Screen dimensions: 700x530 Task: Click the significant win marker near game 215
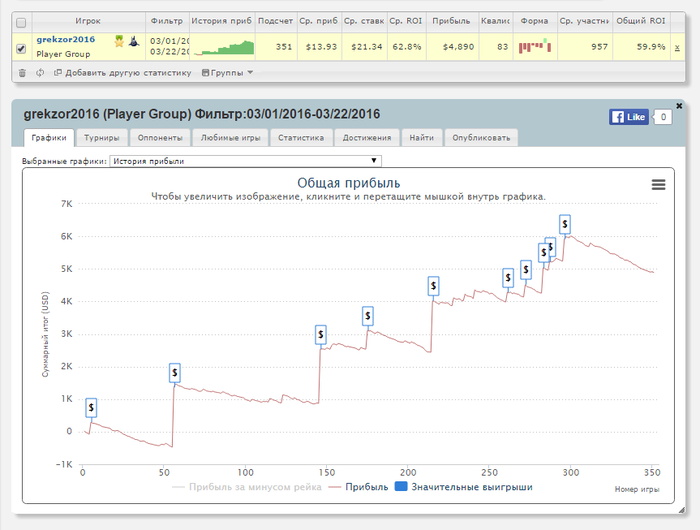(433, 286)
